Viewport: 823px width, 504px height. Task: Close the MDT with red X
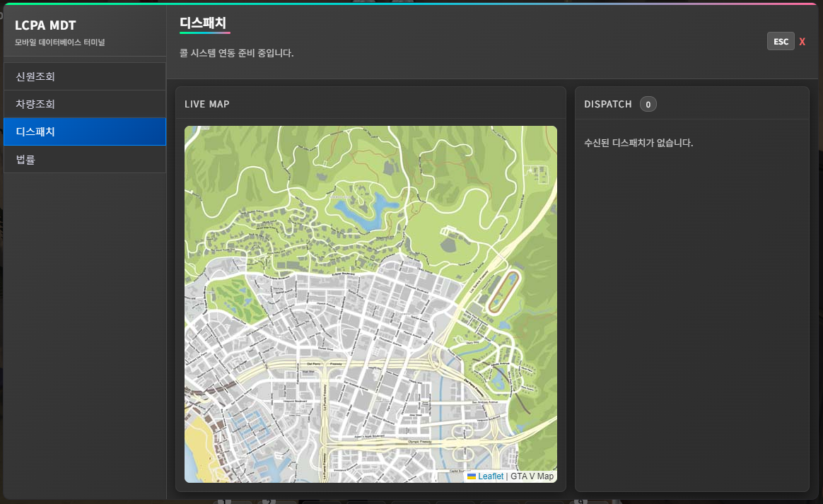coord(802,42)
